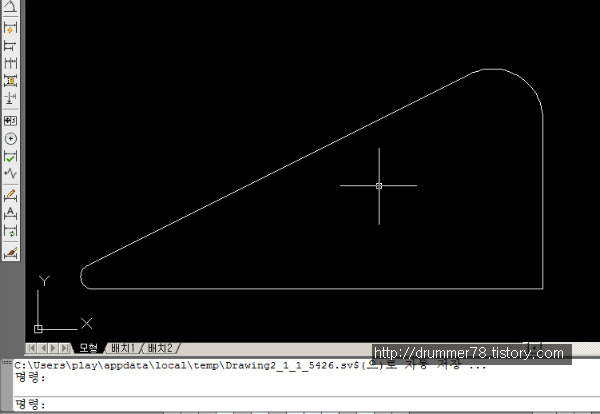Open the Tolerance tool
This screenshot has height=414, width=600.
pyautogui.click(x=10, y=121)
